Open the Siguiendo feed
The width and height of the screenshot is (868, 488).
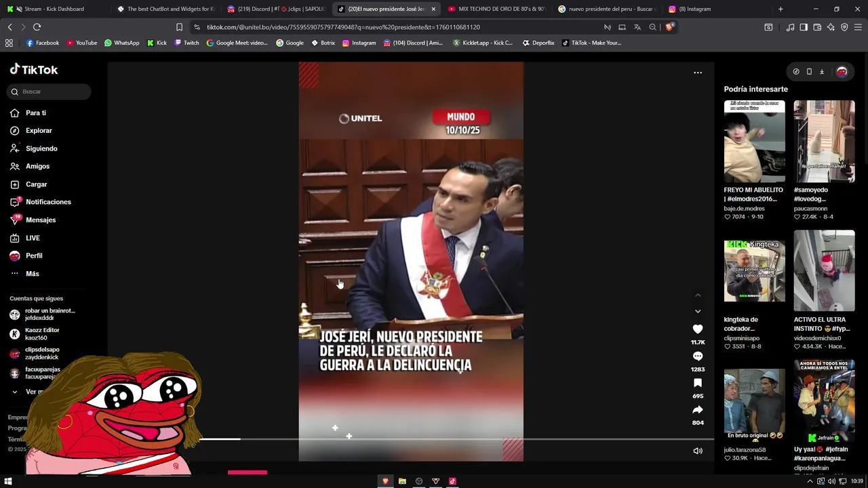click(x=33, y=148)
